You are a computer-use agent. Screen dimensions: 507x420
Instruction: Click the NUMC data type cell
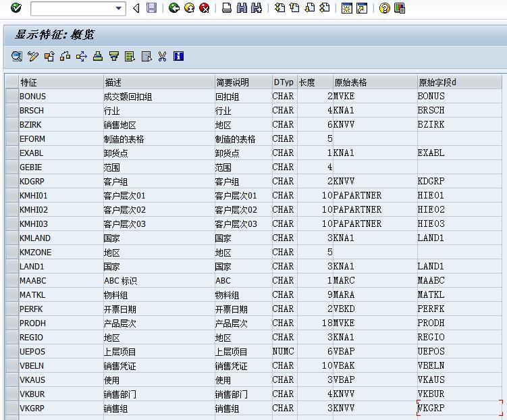pos(284,351)
